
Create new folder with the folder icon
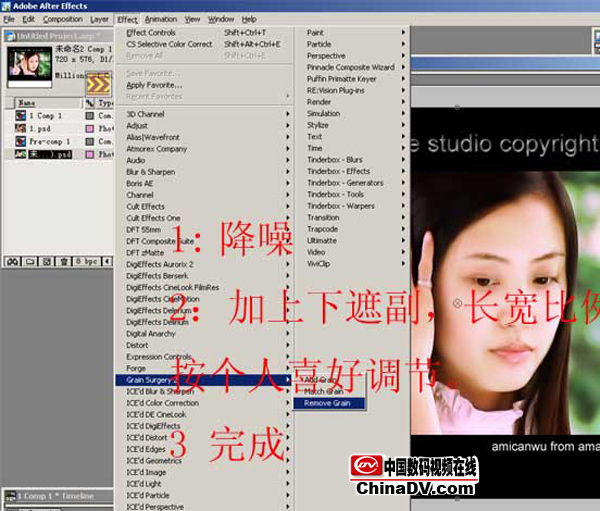click(30, 261)
